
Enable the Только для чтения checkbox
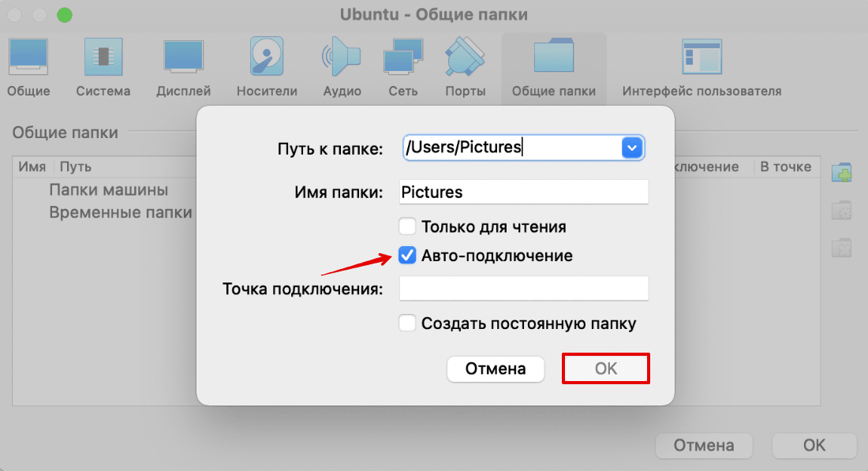point(407,227)
